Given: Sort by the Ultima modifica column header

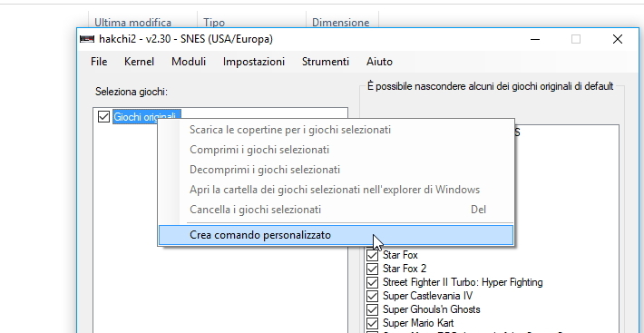Looking at the screenshot, I should (132, 22).
